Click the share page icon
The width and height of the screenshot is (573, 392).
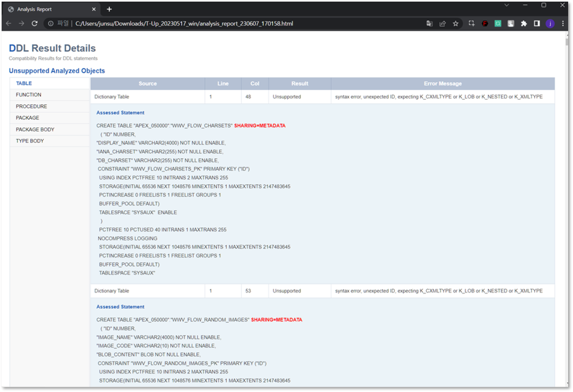[442, 24]
